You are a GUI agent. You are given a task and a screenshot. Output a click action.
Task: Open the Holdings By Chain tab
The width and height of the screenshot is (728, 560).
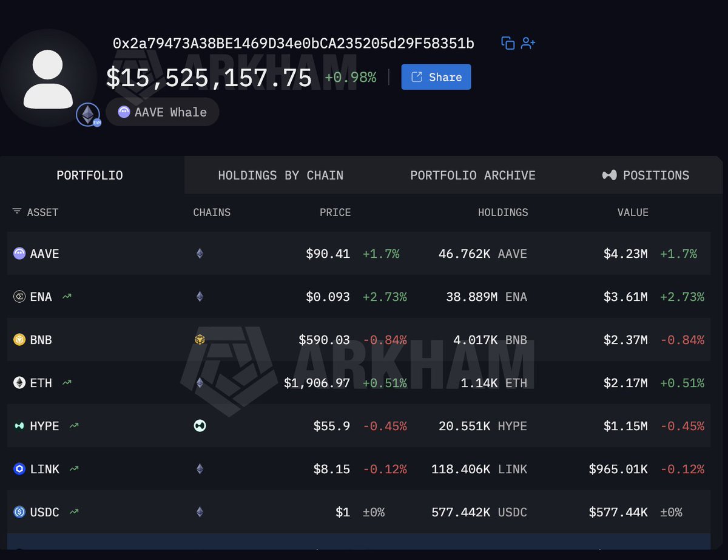click(x=280, y=175)
